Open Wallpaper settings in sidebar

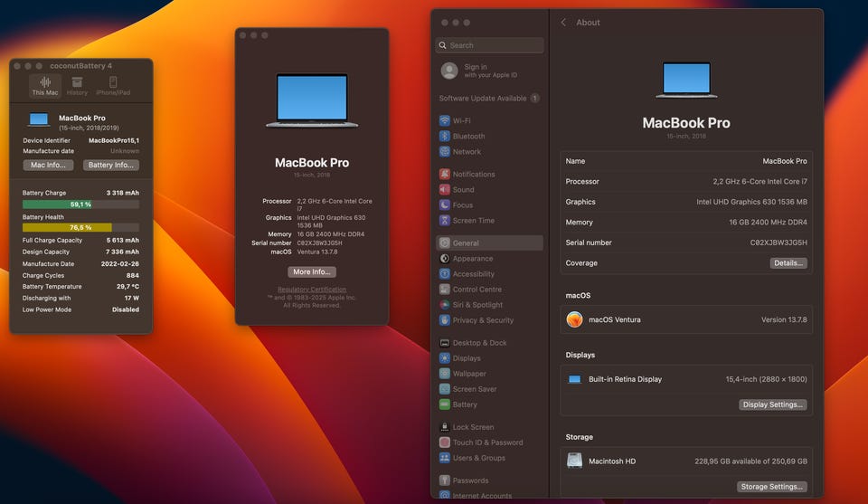click(x=489, y=374)
